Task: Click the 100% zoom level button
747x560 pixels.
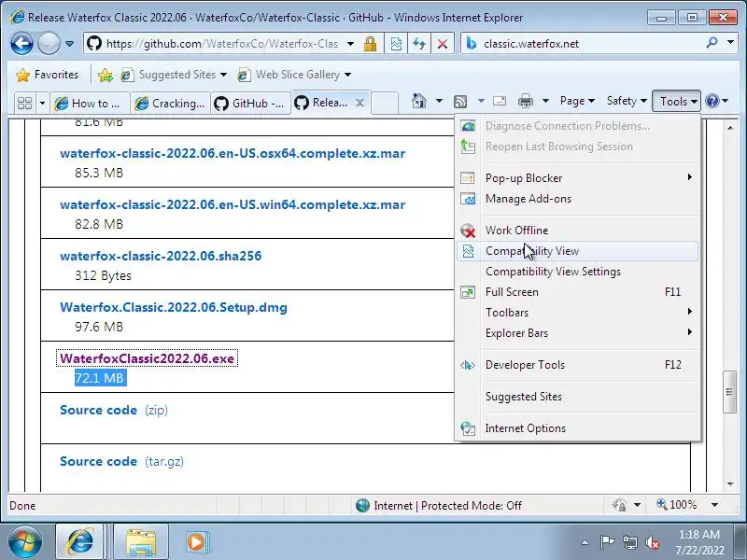Action: click(x=678, y=505)
